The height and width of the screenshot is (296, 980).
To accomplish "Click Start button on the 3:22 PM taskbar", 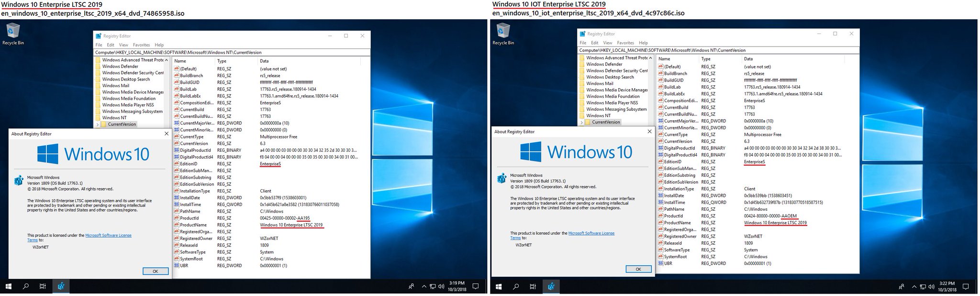I will coord(499,286).
